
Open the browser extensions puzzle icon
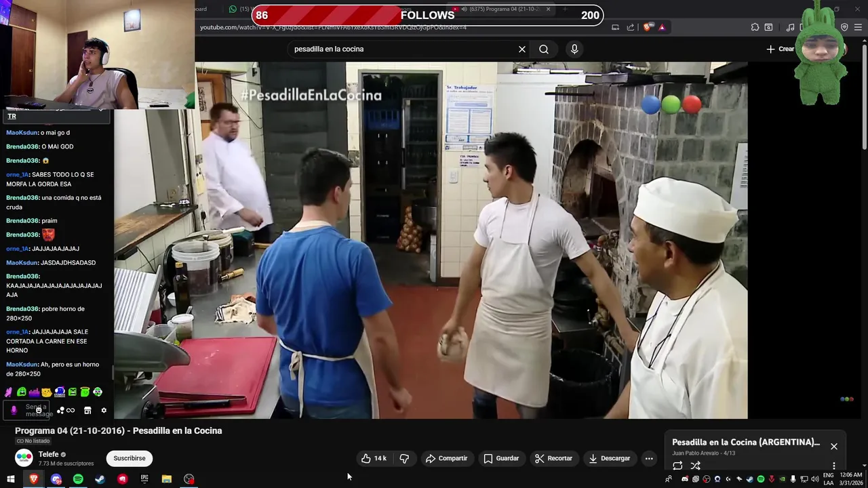tap(755, 27)
